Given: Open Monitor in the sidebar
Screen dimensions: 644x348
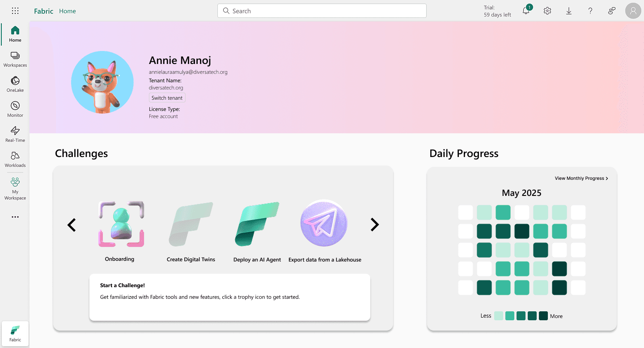Looking at the screenshot, I should 15,109.
